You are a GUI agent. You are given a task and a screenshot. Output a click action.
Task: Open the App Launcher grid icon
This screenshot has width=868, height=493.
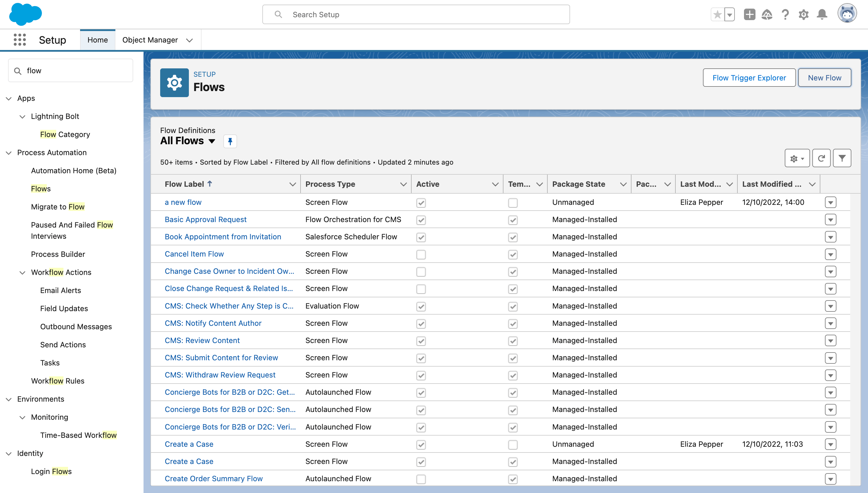click(x=20, y=40)
